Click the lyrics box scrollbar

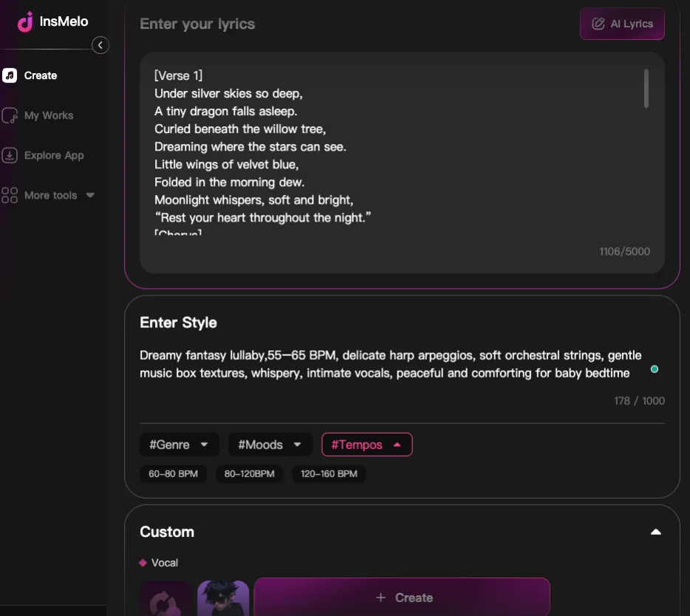[646, 88]
